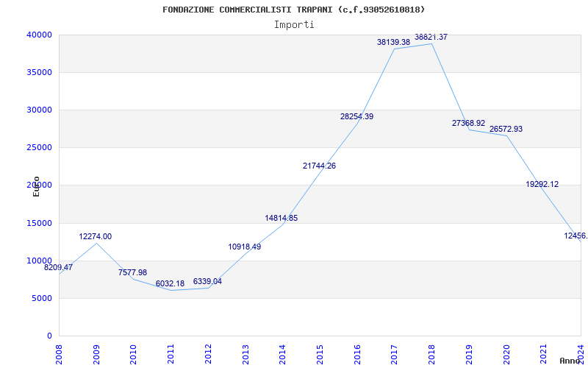The height and width of the screenshot is (368, 588).
Task: Click the Euro y-axis label
Action: tap(36, 187)
